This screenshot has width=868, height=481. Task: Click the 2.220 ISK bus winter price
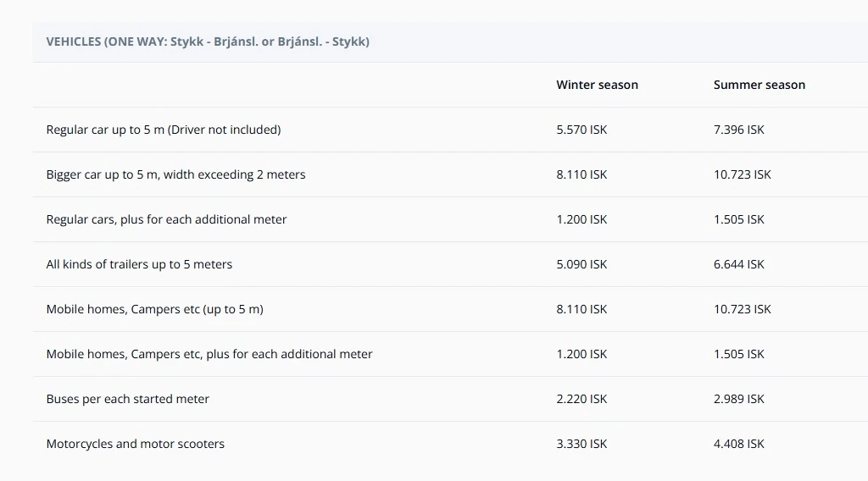[581, 399]
